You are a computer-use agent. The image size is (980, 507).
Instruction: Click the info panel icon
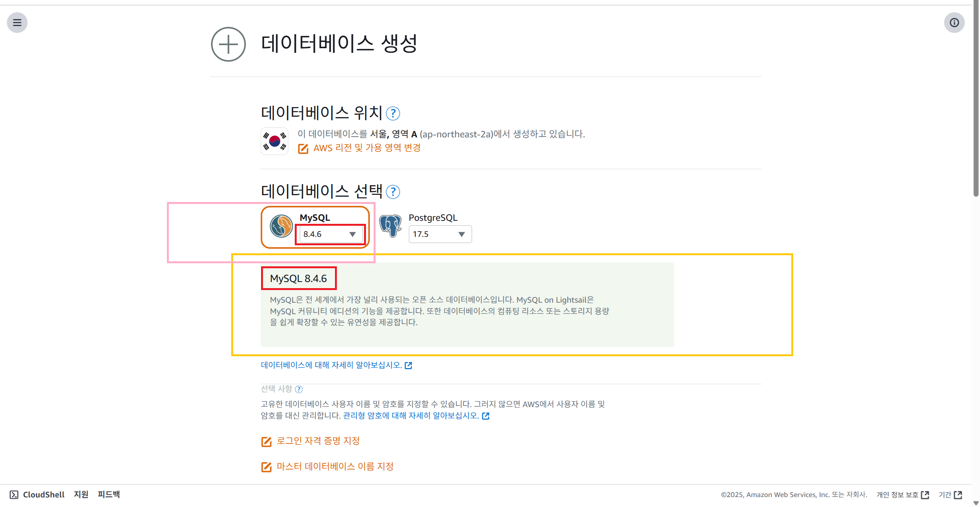954,23
